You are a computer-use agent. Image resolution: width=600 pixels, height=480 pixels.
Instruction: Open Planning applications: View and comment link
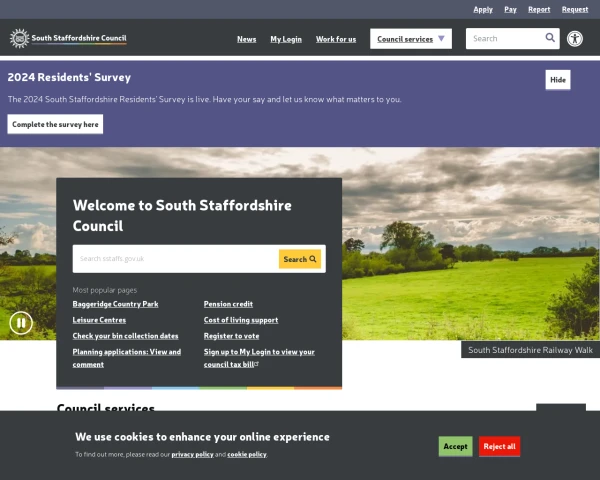[127, 358]
